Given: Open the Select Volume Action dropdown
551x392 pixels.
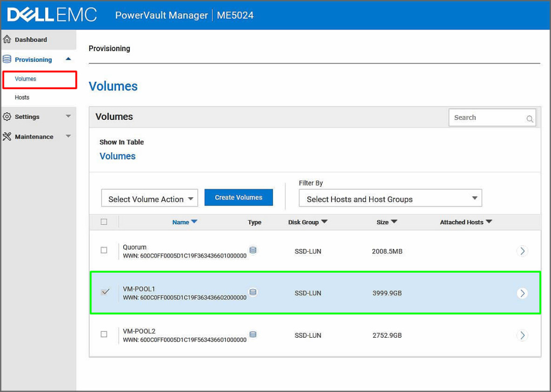Looking at the screenshot, I should click(150, 198).
